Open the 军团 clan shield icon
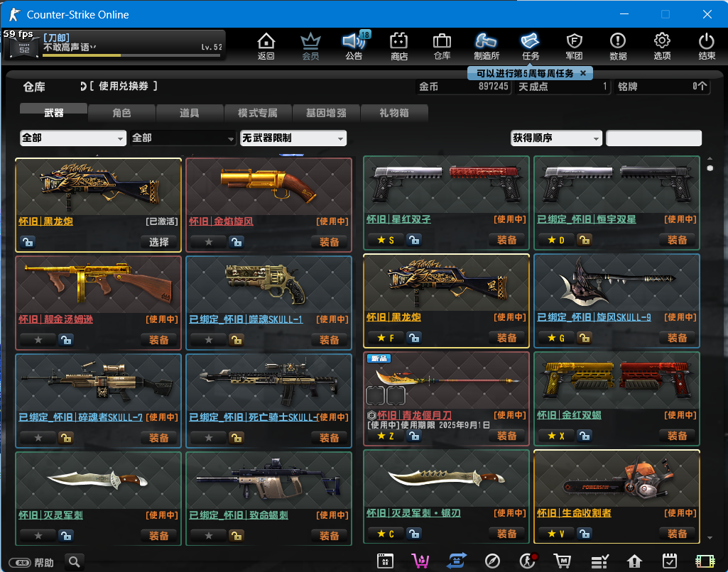 pos(575,45)
